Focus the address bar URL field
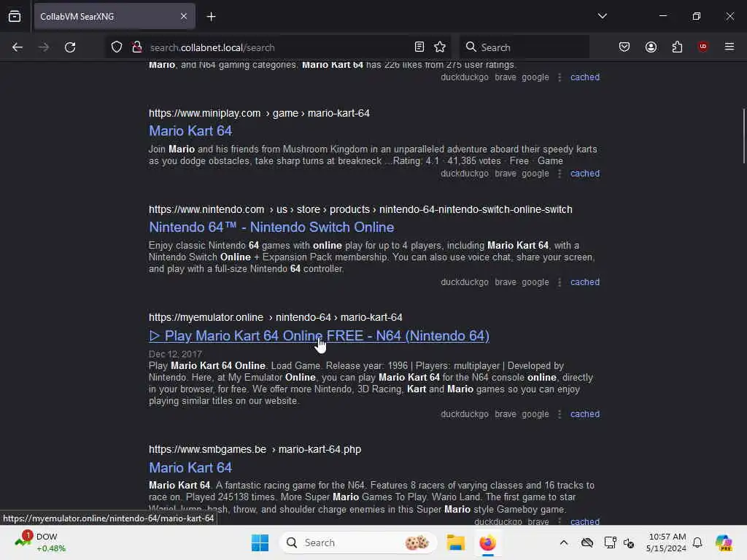The width and height of the screenshot is (747, 560). [x=276, y=47]
